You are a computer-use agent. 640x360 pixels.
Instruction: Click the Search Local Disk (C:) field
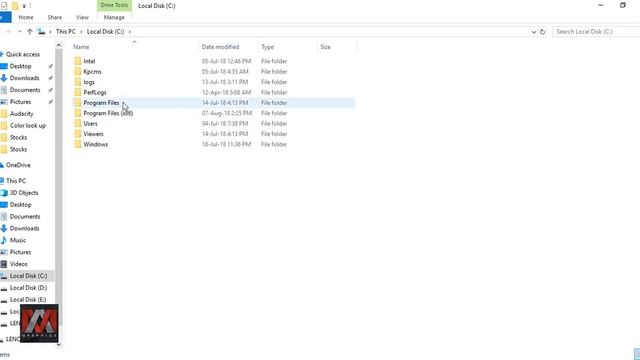click(596, 31)
